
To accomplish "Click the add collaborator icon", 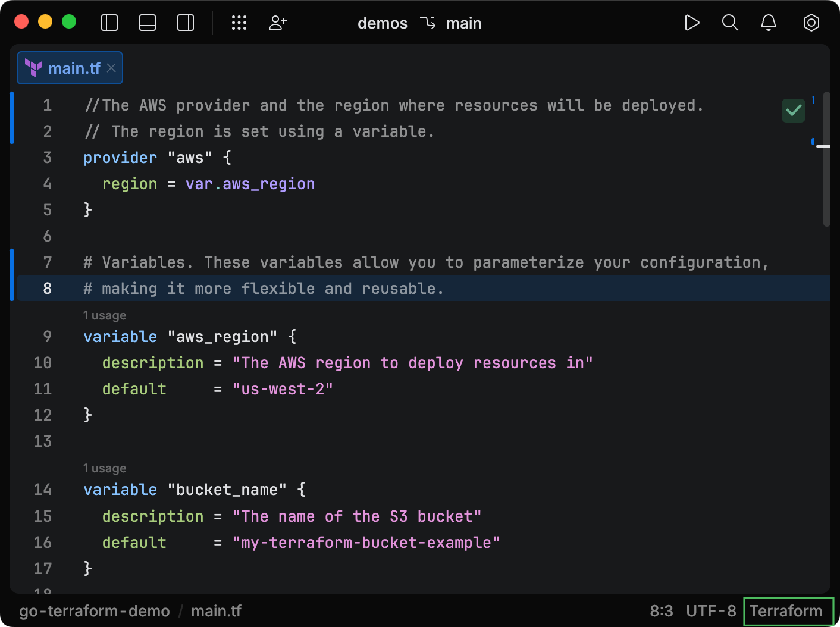I will click(x=278, y=23).
